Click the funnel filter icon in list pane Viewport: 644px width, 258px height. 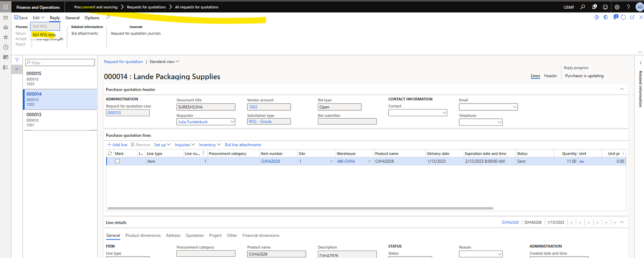click(17, 60)
